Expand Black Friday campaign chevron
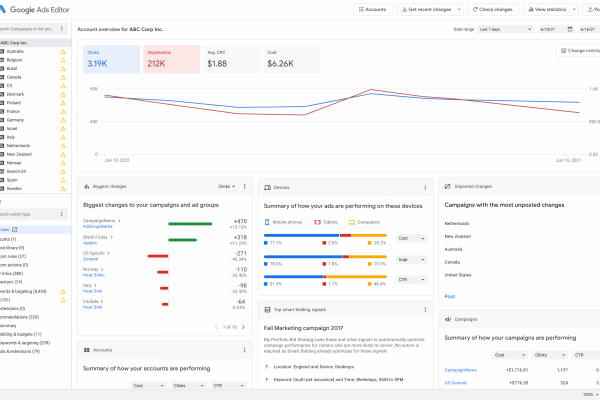 coord(112,237)
